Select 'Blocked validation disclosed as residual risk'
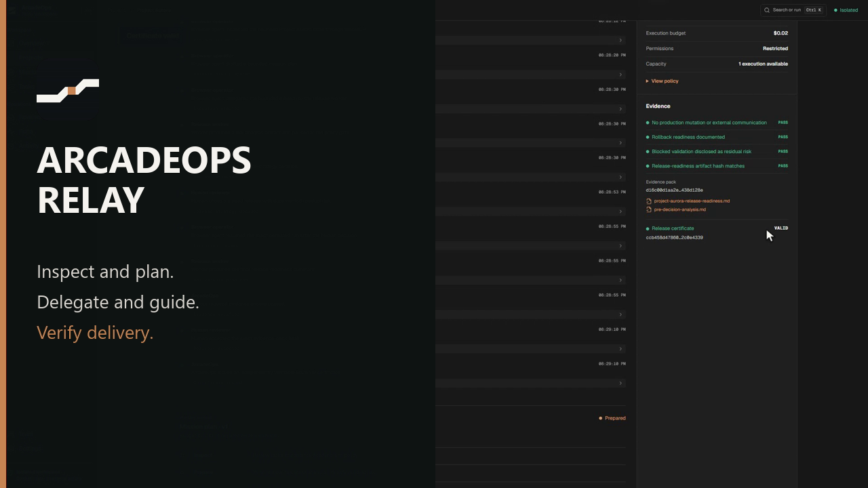This screenshot has height=488, width=868. tap(701, 151)
